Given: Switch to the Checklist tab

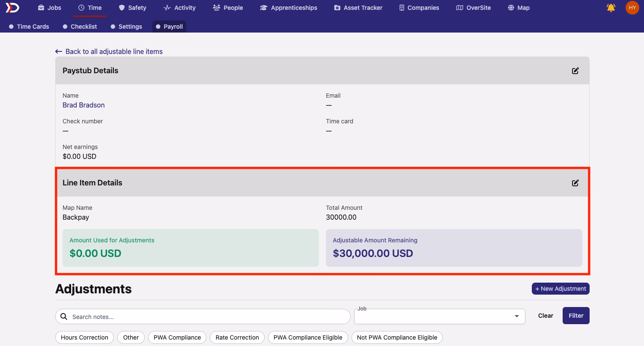Looking at the screenshot, I should (80, 27).
